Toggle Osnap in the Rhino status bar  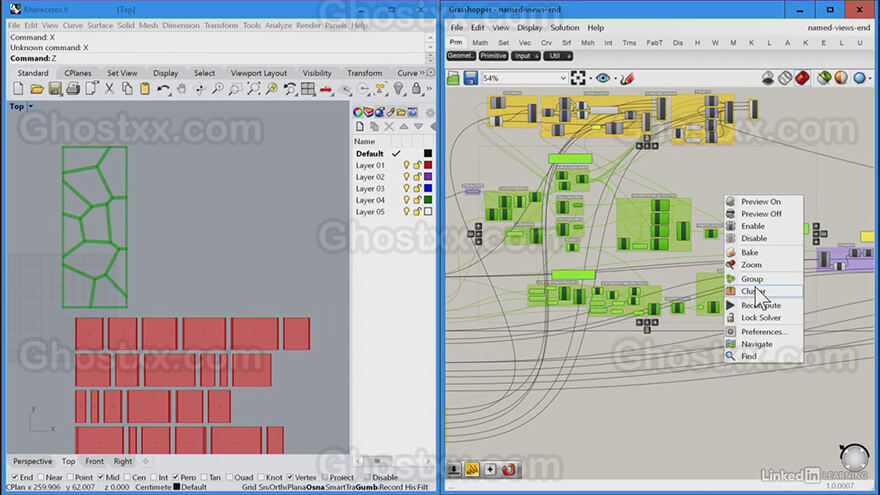[315, 487]
